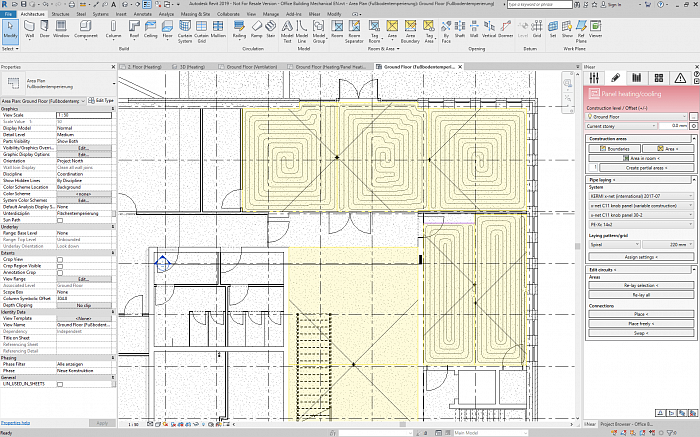This screenshot has width=700, height=437.
Task: Toggle the Sun Path checkbox
Action: (x=60, y=220)
